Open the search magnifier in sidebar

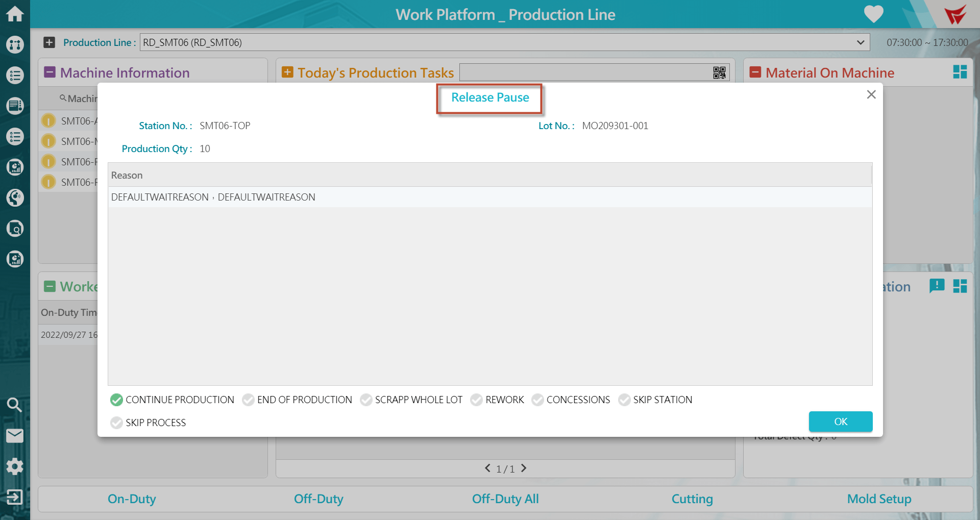pyautogui.click(x=14, y=405)
